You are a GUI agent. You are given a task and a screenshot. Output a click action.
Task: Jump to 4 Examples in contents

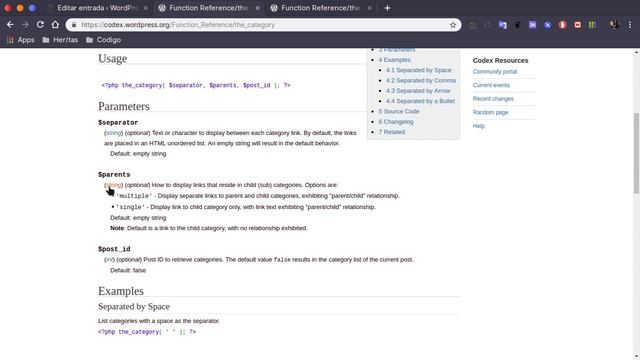(394, 60)
